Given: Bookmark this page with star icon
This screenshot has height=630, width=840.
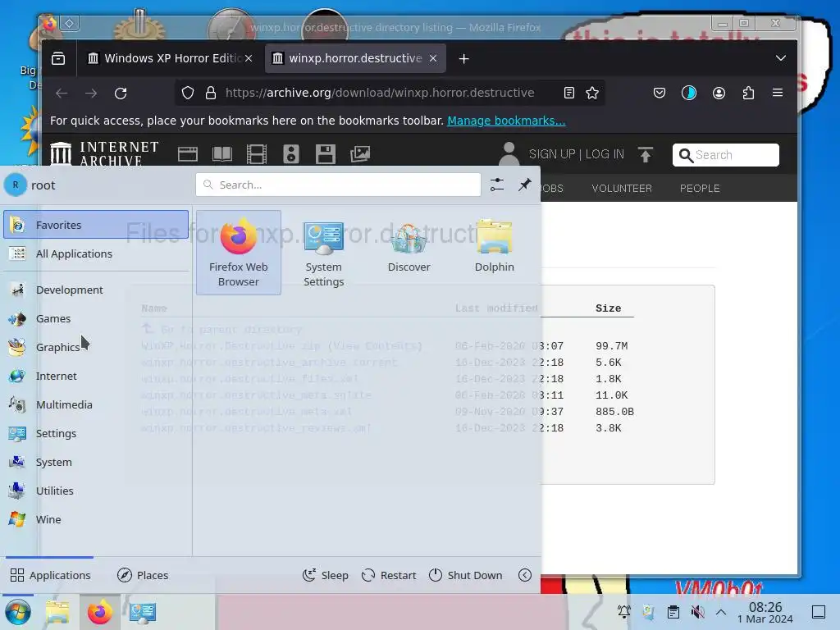Looking at the screenshot, I should 592,94.
